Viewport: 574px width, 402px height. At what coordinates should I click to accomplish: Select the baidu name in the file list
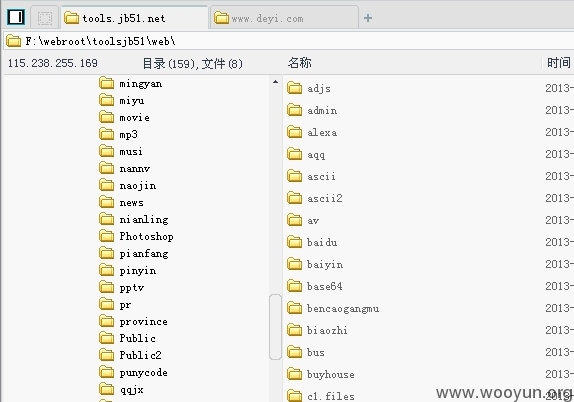(x=322, y=242)
